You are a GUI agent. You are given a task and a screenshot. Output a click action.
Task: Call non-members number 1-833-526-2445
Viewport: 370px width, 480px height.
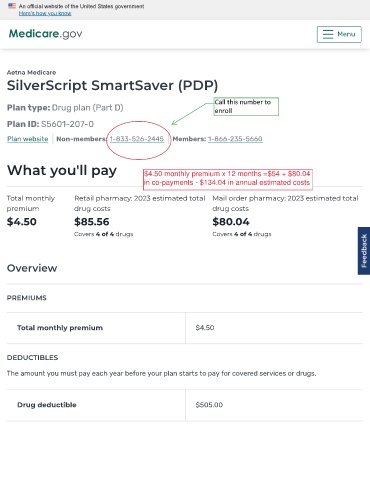137,139
